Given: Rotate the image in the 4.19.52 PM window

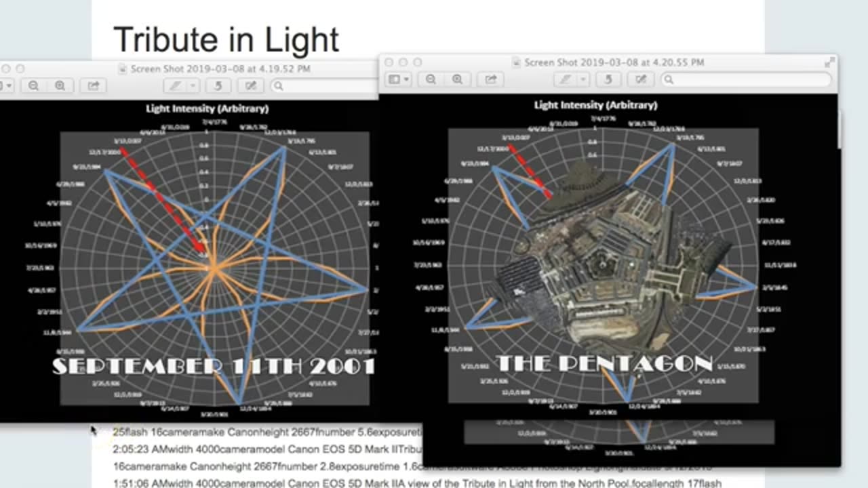Looking at the screenshot, I should point(218,85).
